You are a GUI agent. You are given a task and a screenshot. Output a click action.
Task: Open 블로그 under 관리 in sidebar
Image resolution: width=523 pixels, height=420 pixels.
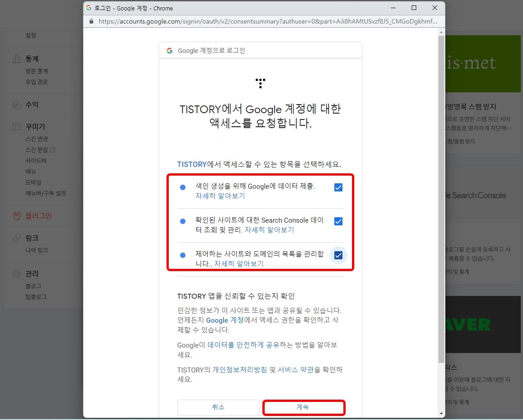point(33,286)
